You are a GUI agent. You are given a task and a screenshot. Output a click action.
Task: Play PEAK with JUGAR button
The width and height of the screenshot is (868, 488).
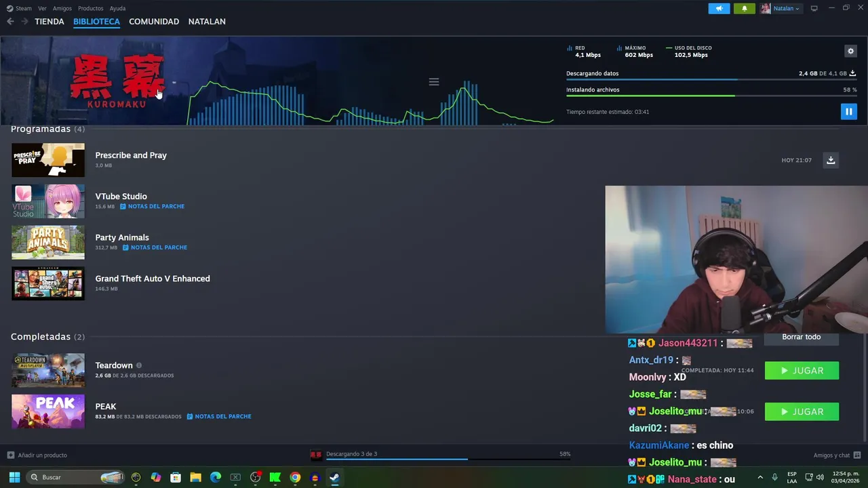802,411
